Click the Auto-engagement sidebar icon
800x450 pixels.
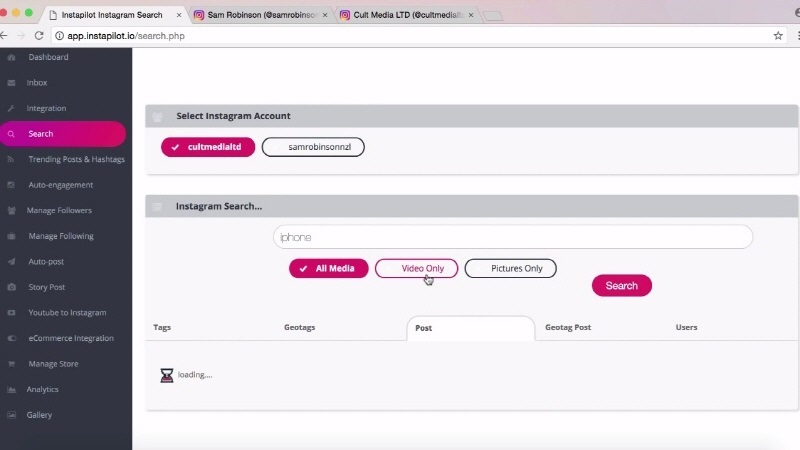point(11,185)
